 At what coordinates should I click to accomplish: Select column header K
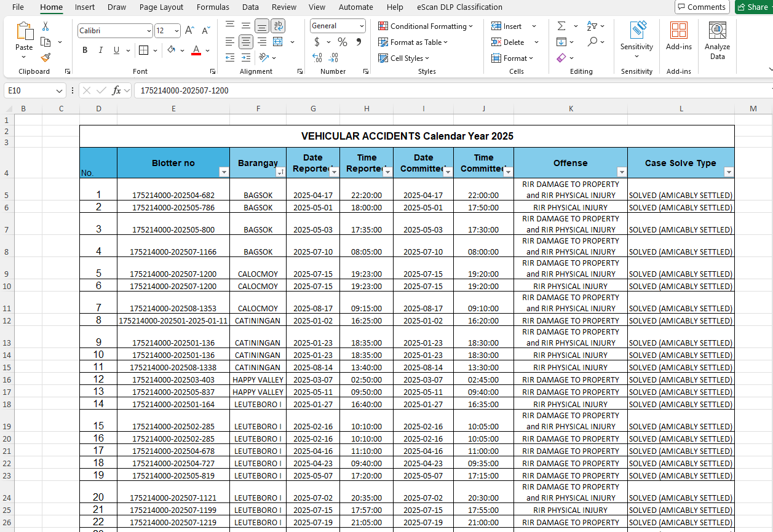(571, 109)
